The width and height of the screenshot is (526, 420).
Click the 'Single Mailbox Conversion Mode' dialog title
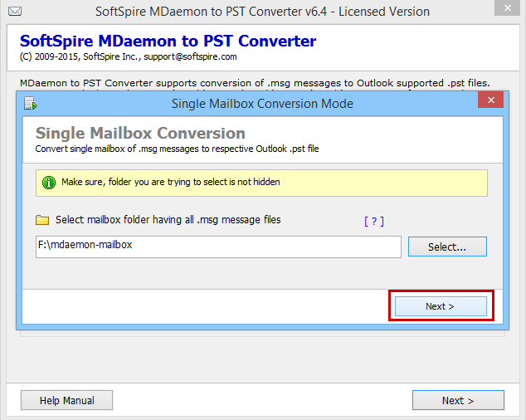pos(262,104)
